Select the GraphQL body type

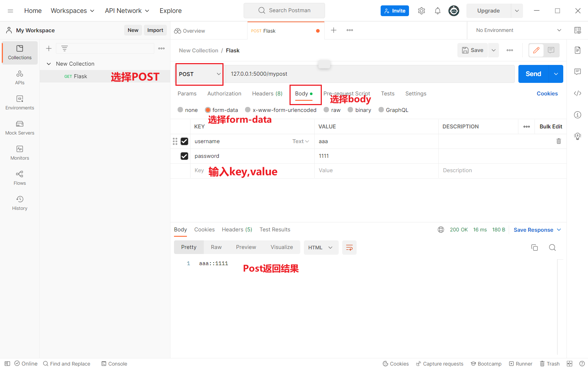381,110
